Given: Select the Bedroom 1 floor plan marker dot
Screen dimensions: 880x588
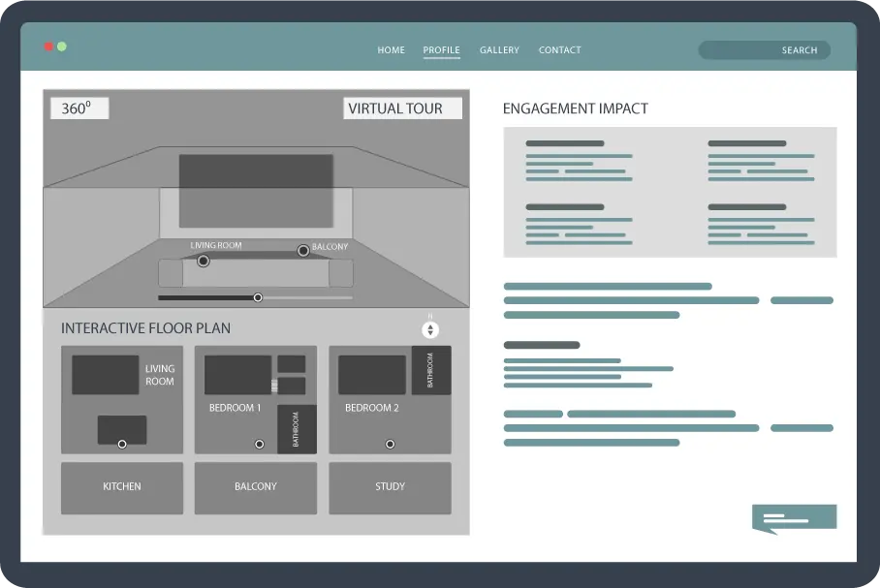Looking at the screenshot, I should 259,444.
